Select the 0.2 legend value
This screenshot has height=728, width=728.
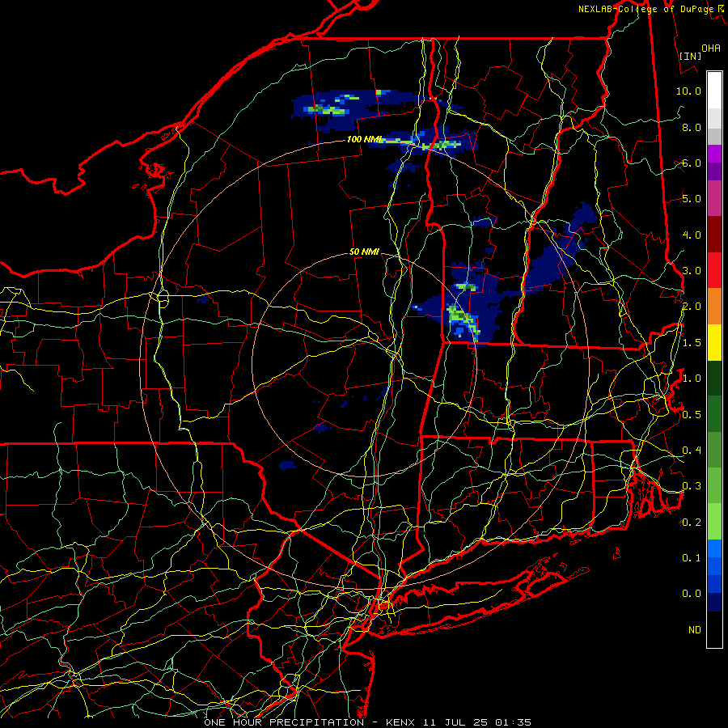coord(692,523)
